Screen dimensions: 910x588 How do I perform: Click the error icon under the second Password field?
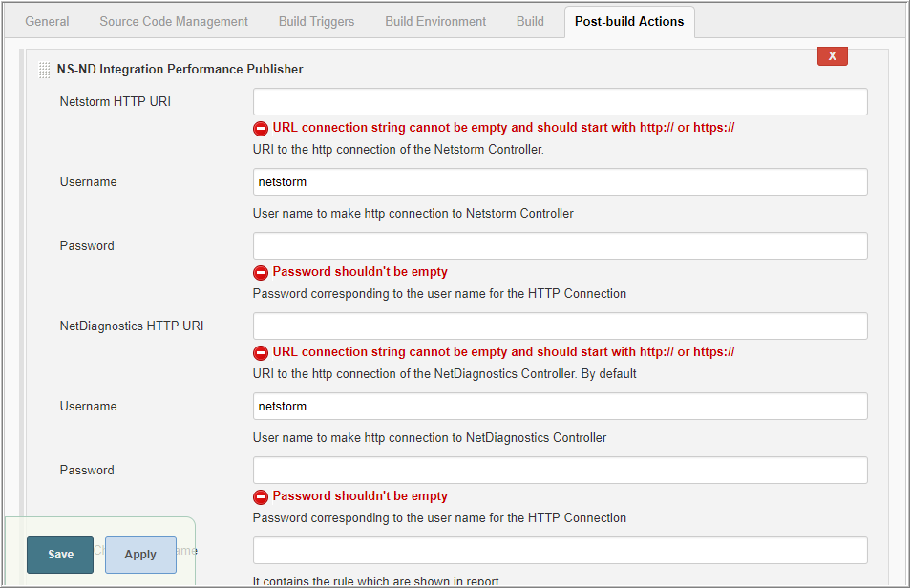pos(261,496)
